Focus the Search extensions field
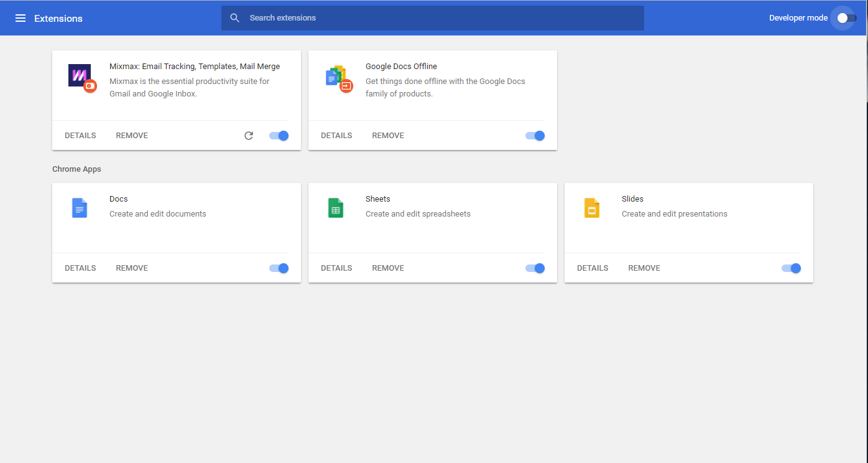This screenshot has width=868, height=463. click(x=433, y=18)
